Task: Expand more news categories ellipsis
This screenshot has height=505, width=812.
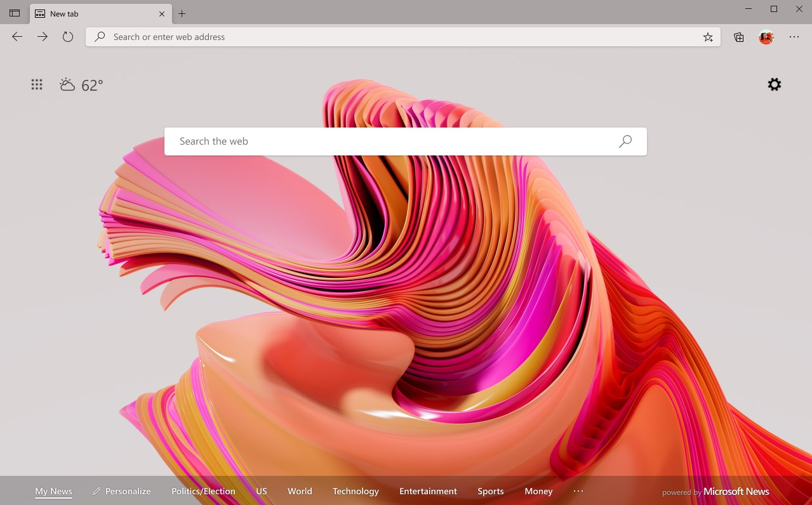Action: [x=578, y=491]
